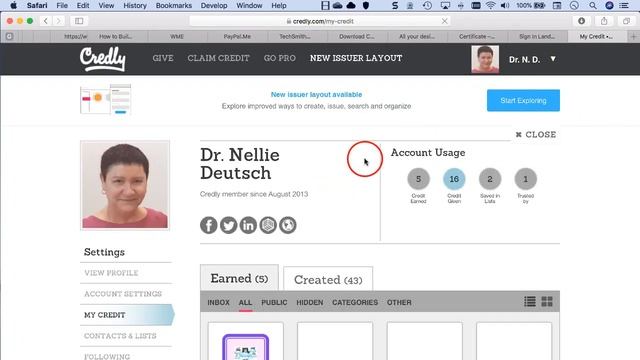Click Start Exploring button
Screen dimensions: 640x360
coord(523,100)
